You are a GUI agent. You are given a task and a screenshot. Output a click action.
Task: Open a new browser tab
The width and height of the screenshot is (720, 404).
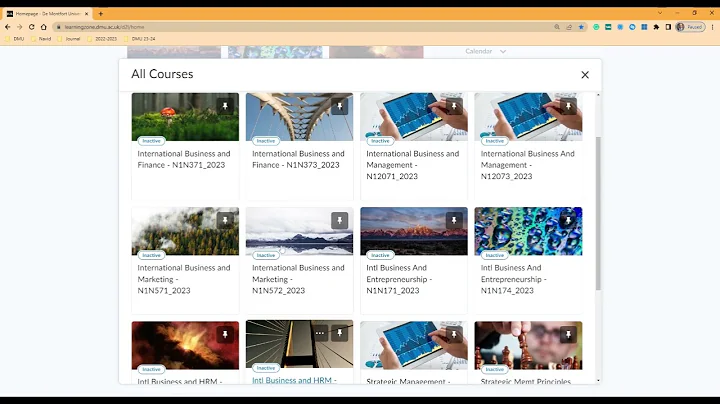(101, 14)
